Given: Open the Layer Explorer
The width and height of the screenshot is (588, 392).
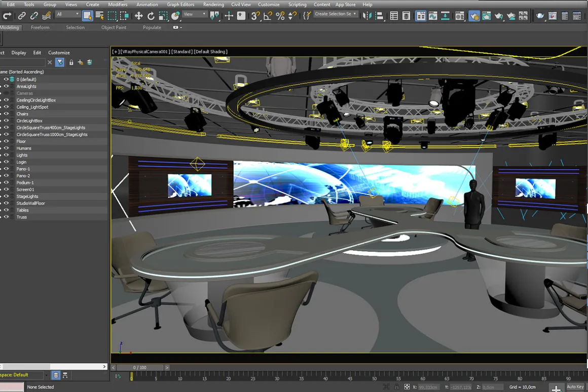Looking at the screenshot, I should [x=406, y=16].
